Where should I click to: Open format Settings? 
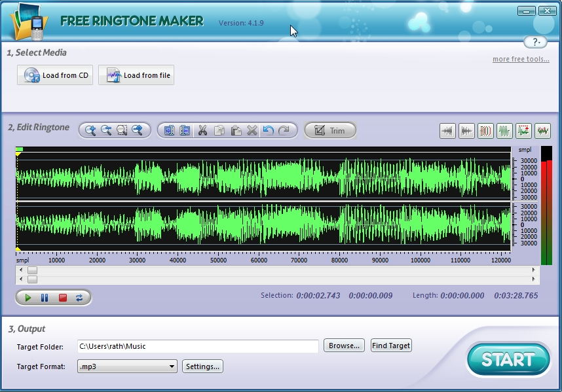click(202, 366)
